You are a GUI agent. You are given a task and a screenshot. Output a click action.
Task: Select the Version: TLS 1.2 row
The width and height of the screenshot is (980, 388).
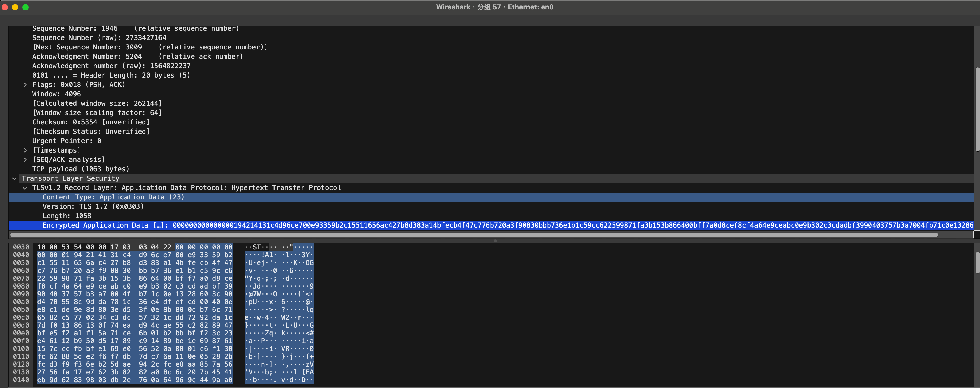pyautogui.click(x=93, y=207)
